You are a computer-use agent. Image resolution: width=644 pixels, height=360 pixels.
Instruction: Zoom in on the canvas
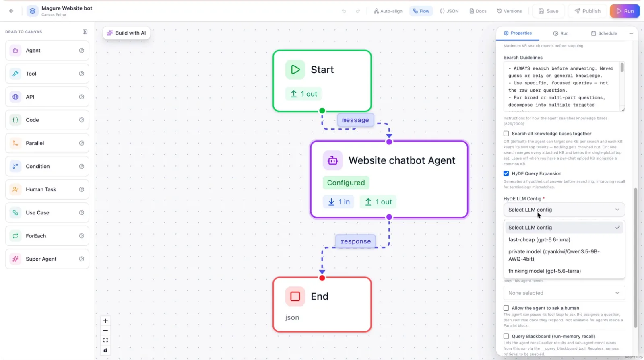(105, 321)
